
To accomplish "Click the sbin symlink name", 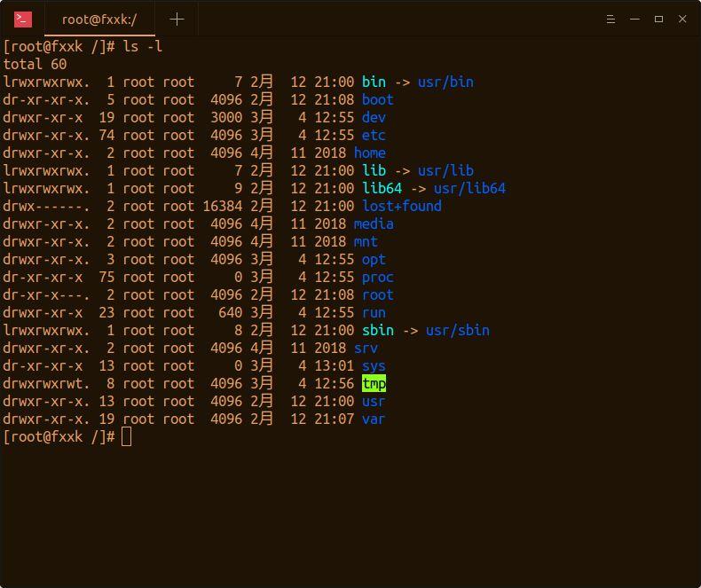I will click(378, 330).
